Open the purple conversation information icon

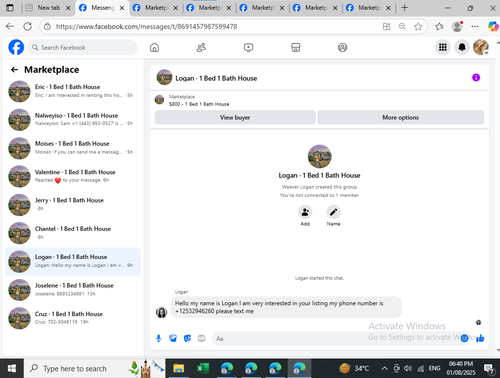[x=476, y=78]
